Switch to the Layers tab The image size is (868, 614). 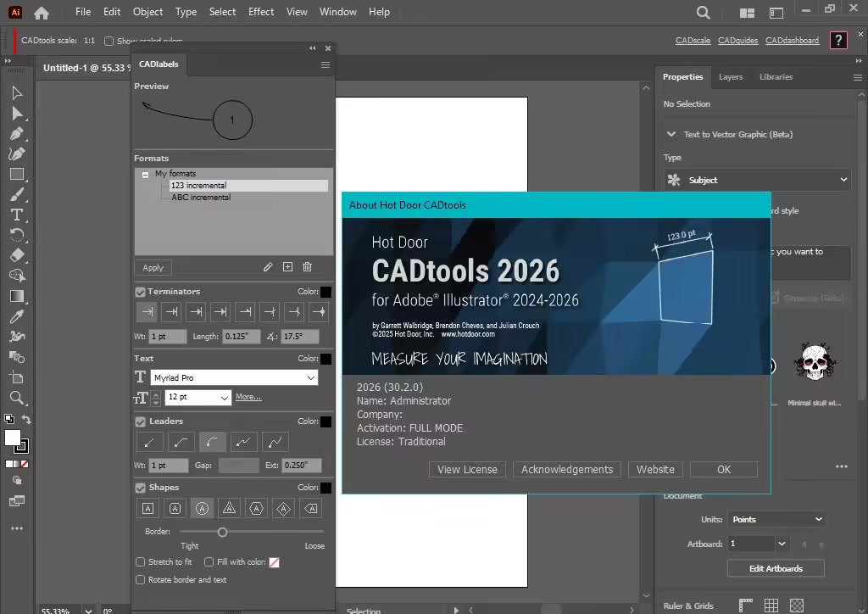point(730,77)
